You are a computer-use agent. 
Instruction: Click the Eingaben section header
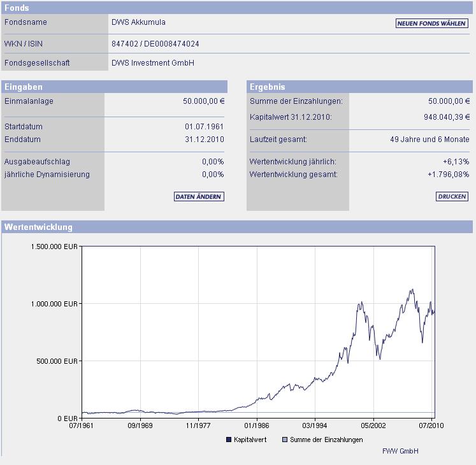114,87
